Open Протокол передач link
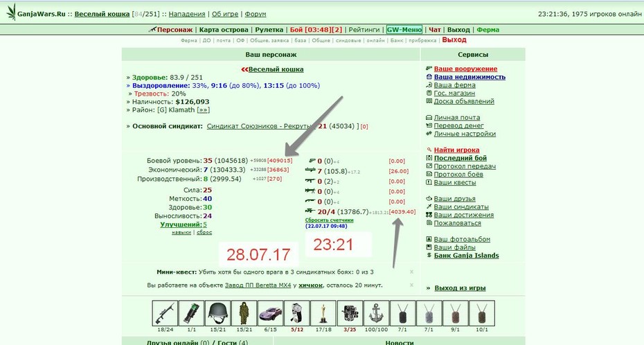Viewport: 644px width, 345px height. click(465, 166)
